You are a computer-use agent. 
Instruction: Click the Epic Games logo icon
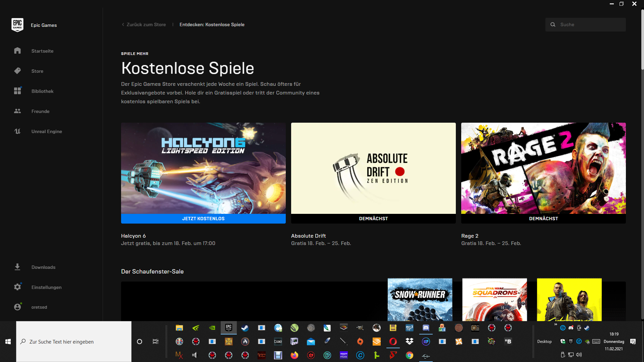pos(17,25)
